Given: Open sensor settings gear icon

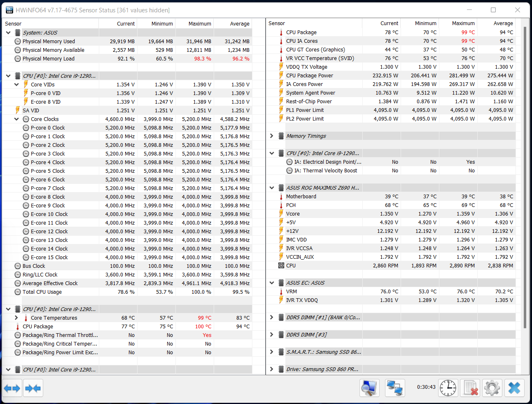Looking at the screenshot, I should pyautogui.click(x=492, y=388).
